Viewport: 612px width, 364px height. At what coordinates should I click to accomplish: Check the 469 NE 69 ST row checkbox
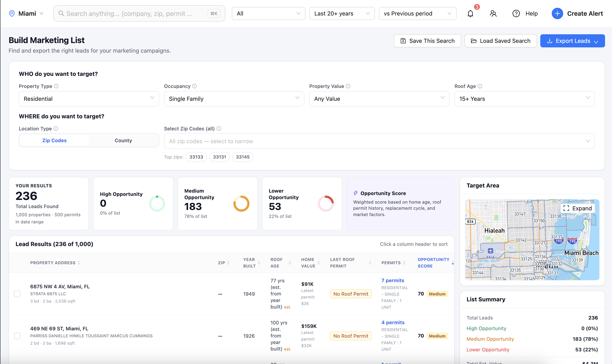coord(17,336)
